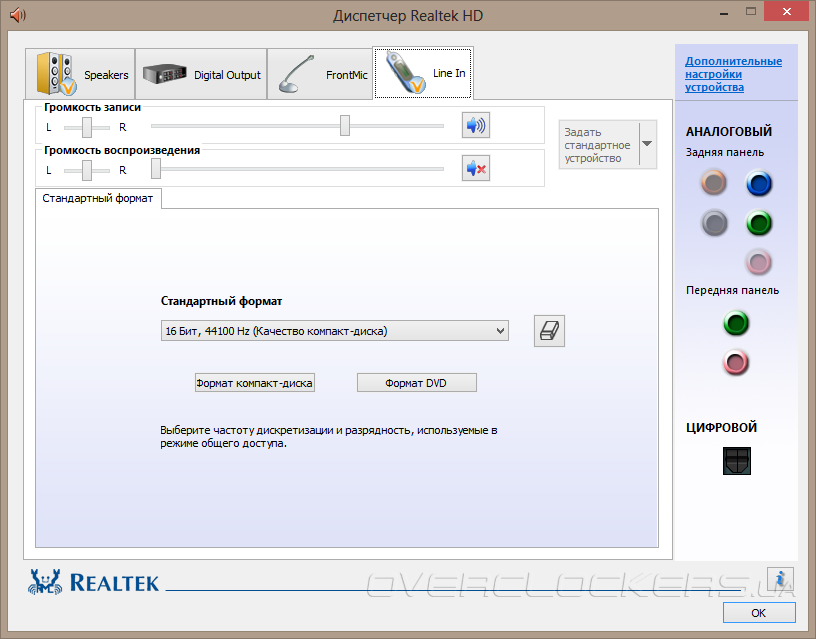Click the Формат DVD button

(x=416, y=383)
